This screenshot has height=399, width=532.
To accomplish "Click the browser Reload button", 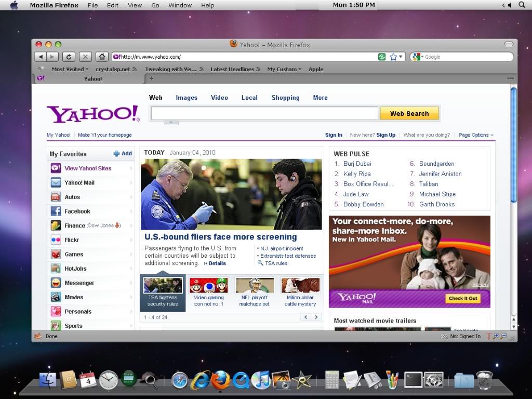I will (69, 57).
